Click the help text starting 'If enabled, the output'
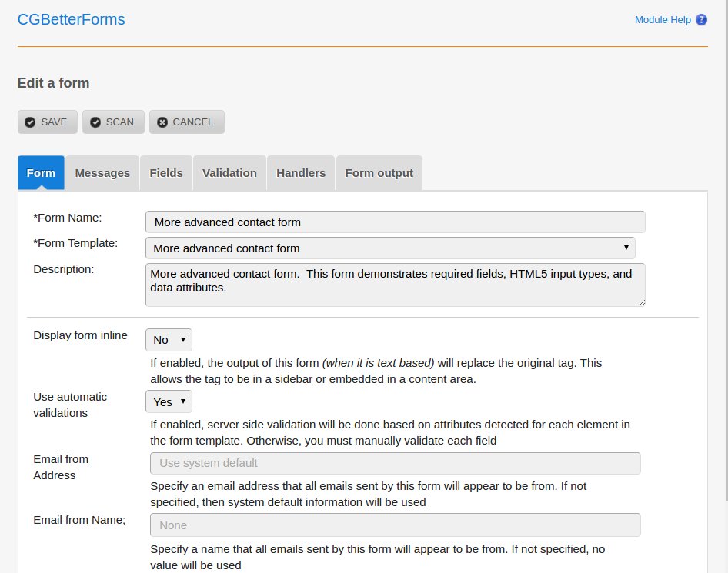The image size is (728, 573). (376, 371)
